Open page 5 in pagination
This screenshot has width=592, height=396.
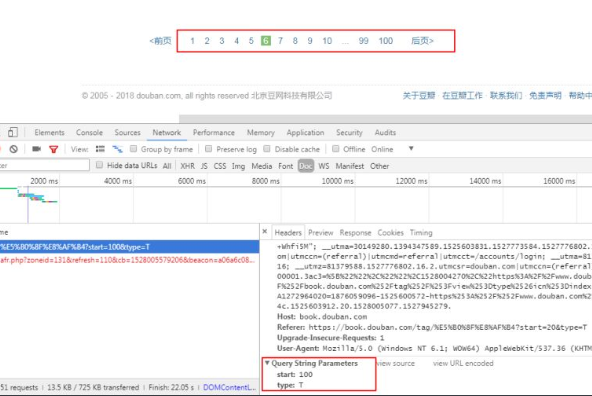251,41
